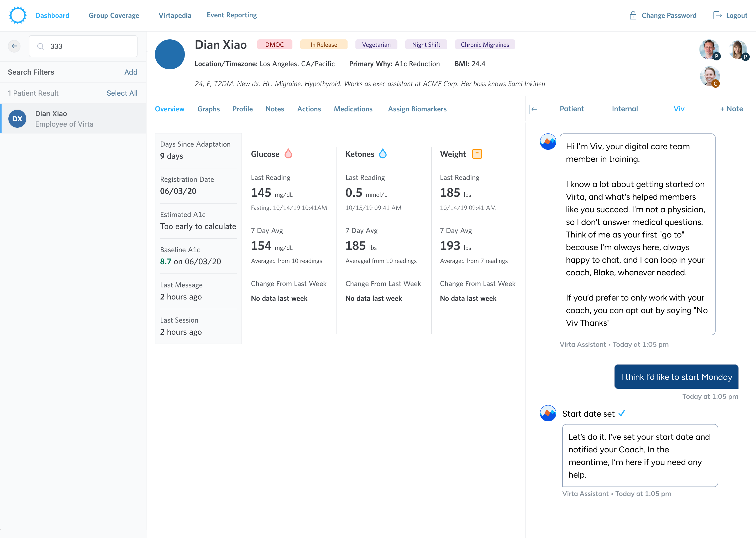Click the Glucose blood drop icon
The image size is (756, 538).
[x=288, y=154]
